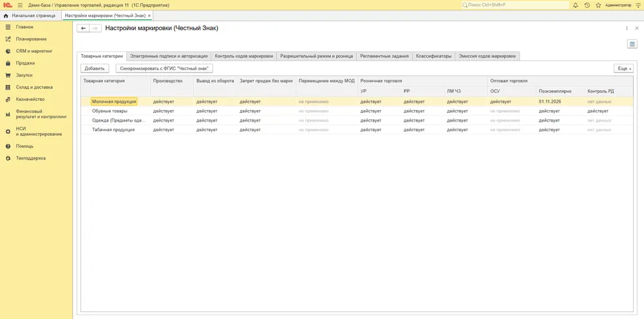Switch to Электронные подписи и авторизация tab
This screenshot has height=319, width=644.
point(169,56)
